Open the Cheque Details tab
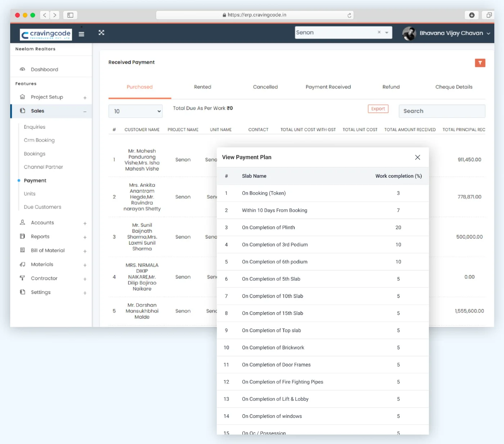Screen dimensions: 504x444 pyautogui.click(x=454, y=87)
